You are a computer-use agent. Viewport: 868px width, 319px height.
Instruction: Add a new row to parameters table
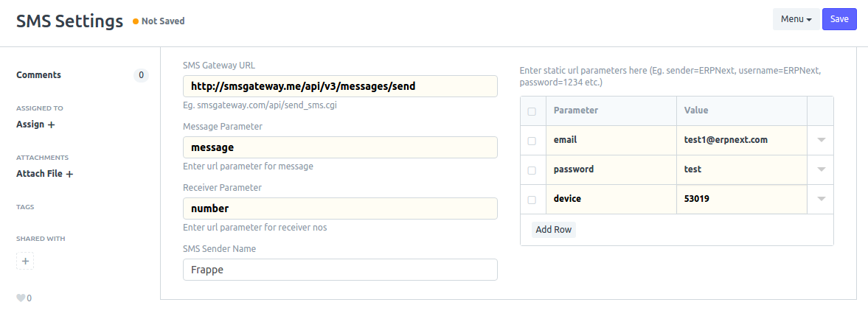click(x=553, y=229)
